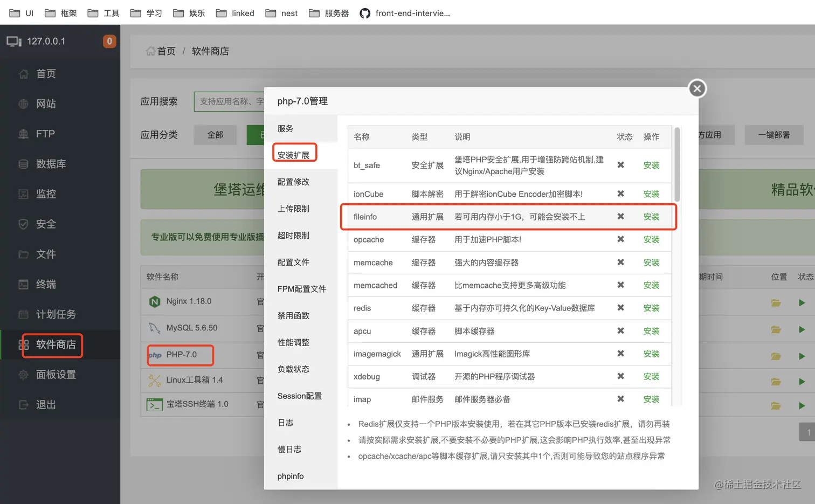815x504 pixels.
Task: Click the GitHub front-end-interview bookmark icon
Action: click(365, 13)
